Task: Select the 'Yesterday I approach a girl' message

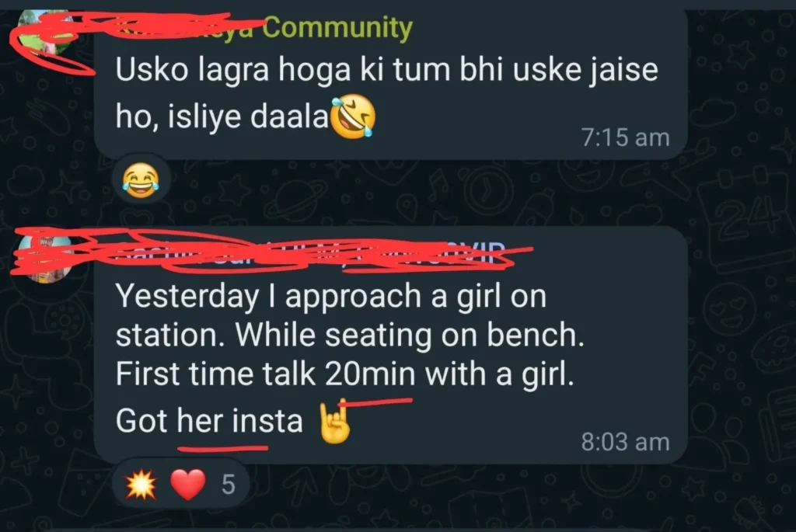Action: pos(391,345)
